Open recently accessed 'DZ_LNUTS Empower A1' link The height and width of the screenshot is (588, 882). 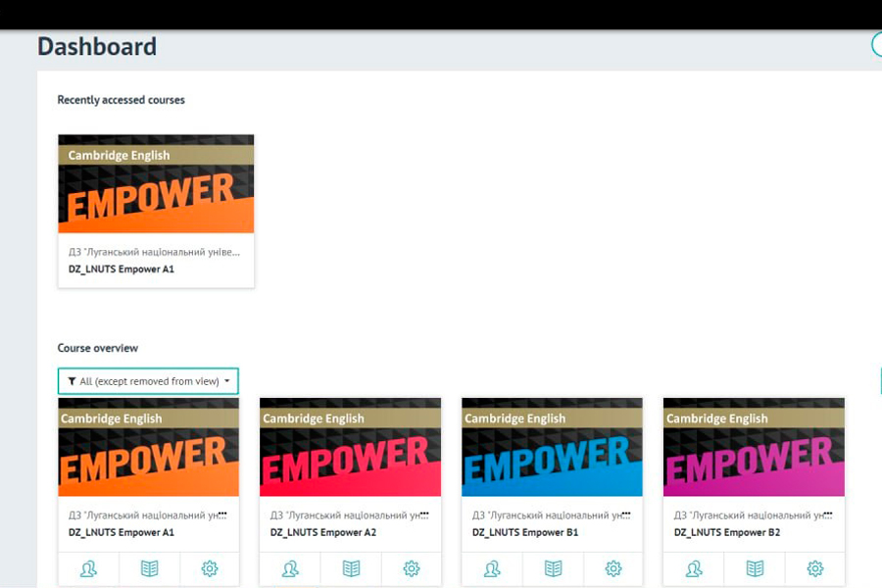tap(121, 269)
